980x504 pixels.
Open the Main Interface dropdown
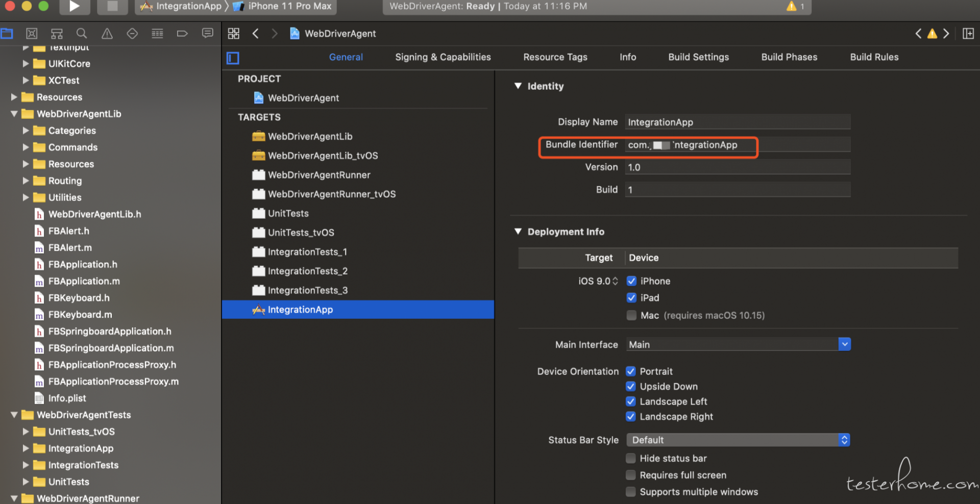pos(844,344)
